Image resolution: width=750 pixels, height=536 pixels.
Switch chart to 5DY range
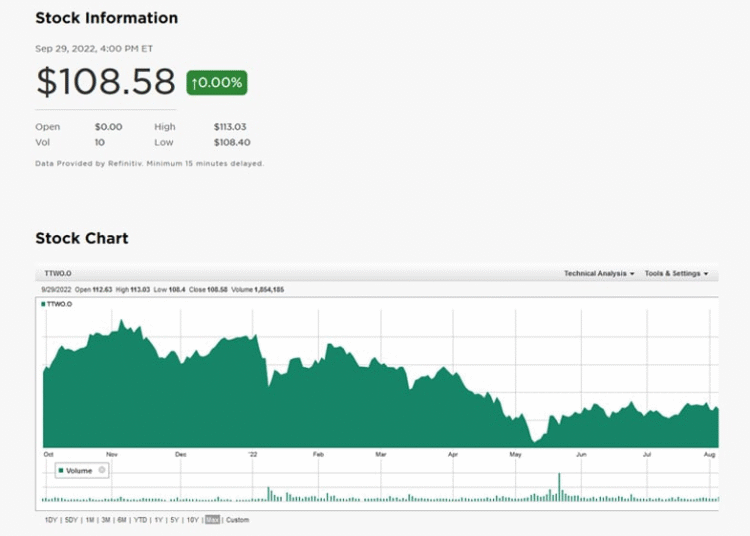tap(71, 520)
